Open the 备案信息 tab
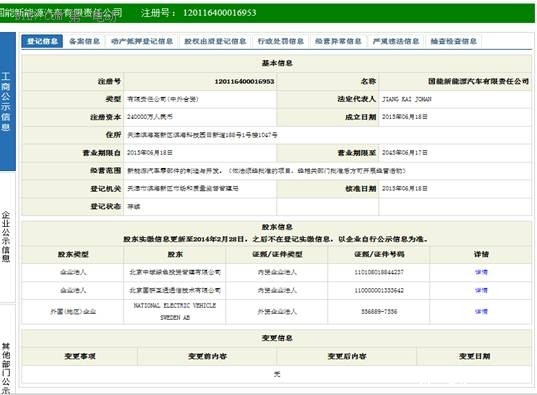537x395 pixels. (84, 41)
